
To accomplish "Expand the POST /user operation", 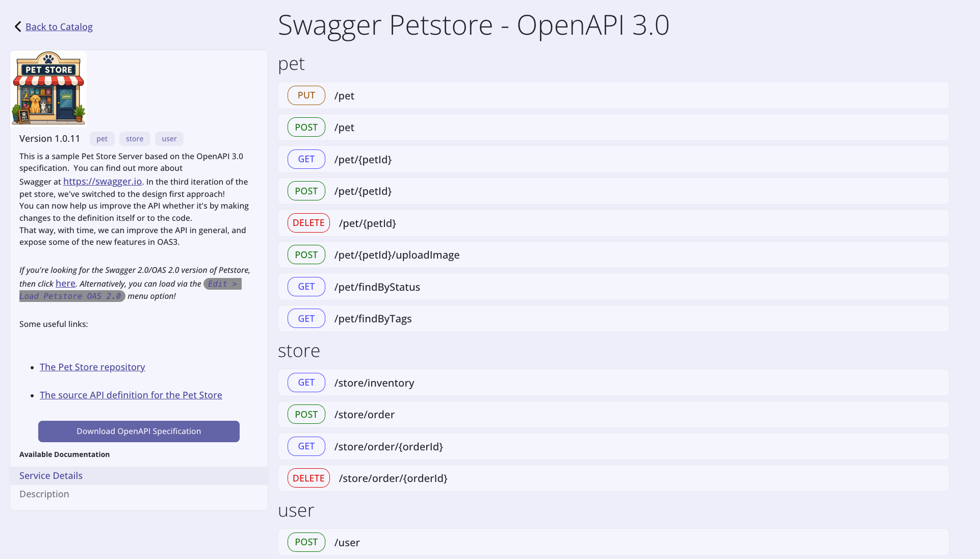I will 613,542.
